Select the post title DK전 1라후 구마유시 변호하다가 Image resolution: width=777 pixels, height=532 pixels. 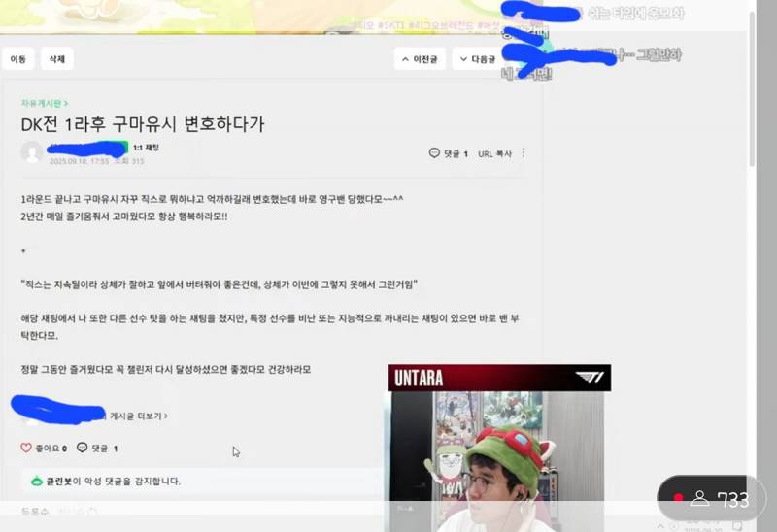point(143,124)
